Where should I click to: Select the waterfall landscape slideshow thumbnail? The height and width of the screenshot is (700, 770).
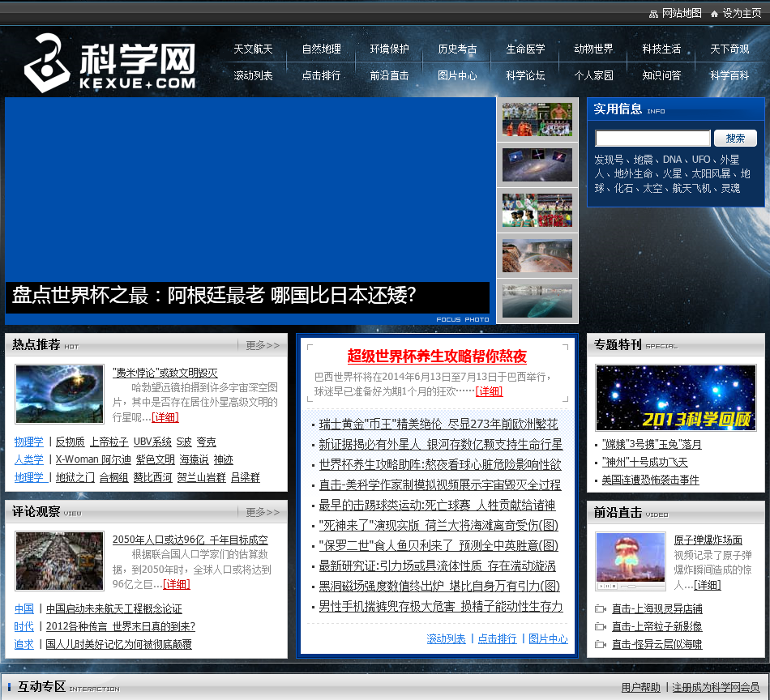(537, 256)
